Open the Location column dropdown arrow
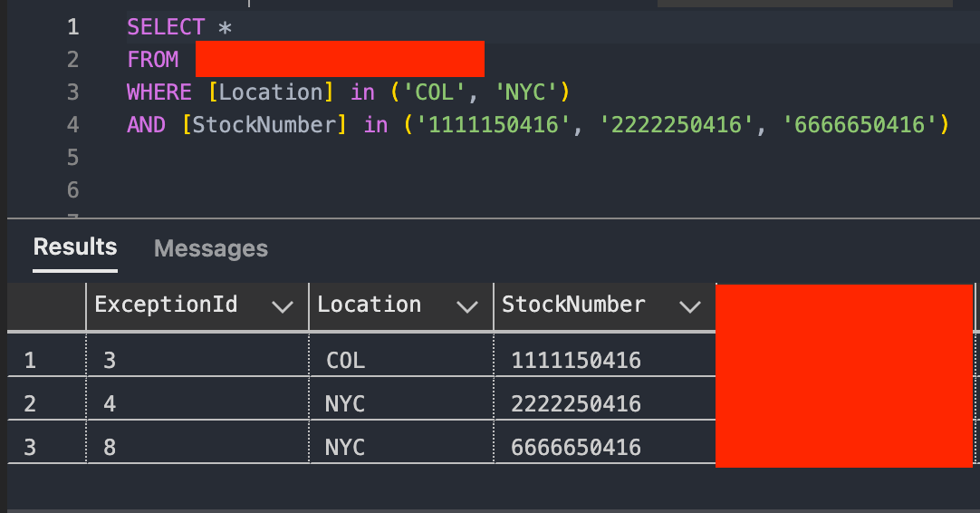Viewport: 980px width, 513px height. tap(466, 306)
